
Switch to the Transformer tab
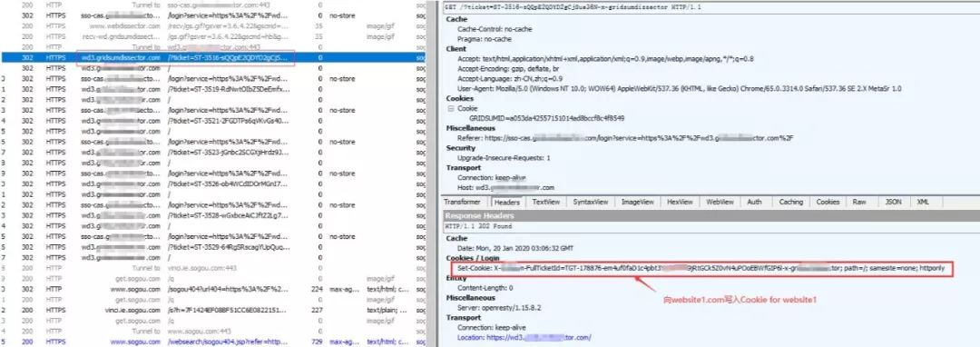463,202
